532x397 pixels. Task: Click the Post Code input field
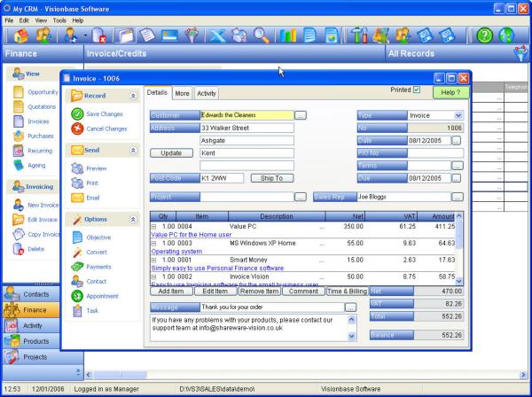222,178
